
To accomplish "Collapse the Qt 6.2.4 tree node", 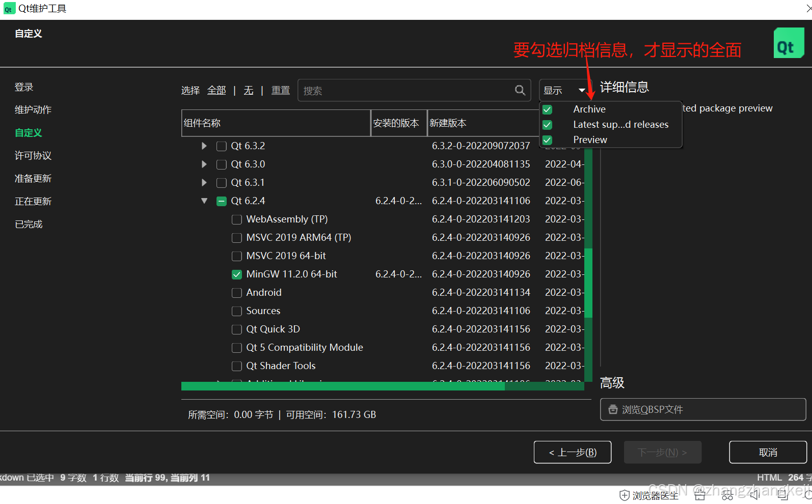I will 204,201.
